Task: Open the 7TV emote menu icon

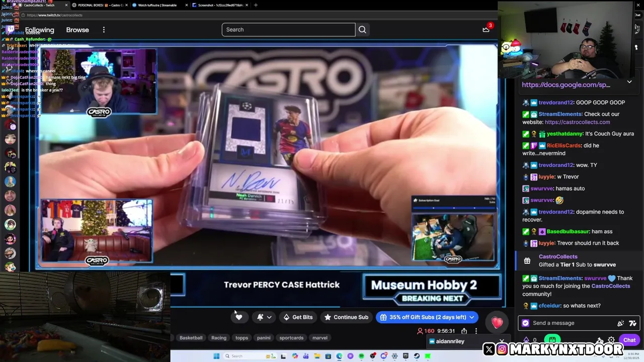Action: click(x=632, y=323)
